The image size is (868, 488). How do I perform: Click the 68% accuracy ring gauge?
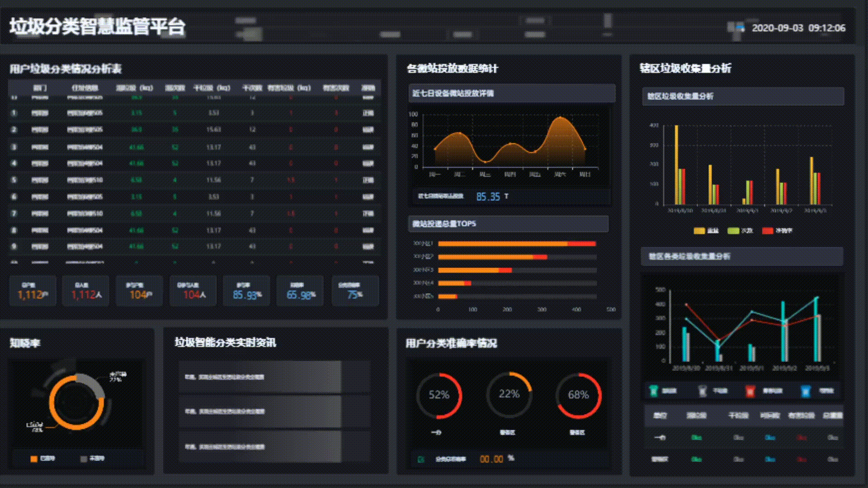point(578,395)
